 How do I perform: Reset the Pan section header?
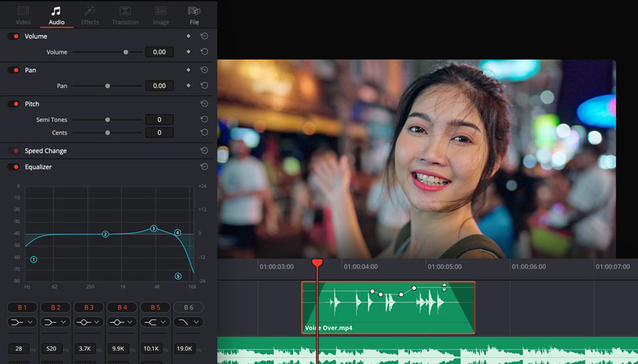pyautogui.click(x=204, y=70)
